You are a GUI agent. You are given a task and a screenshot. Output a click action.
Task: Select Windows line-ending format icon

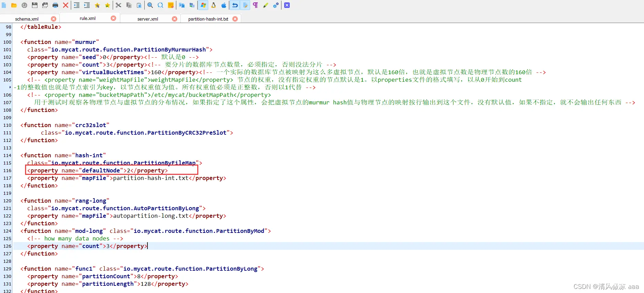click(203, 5)
